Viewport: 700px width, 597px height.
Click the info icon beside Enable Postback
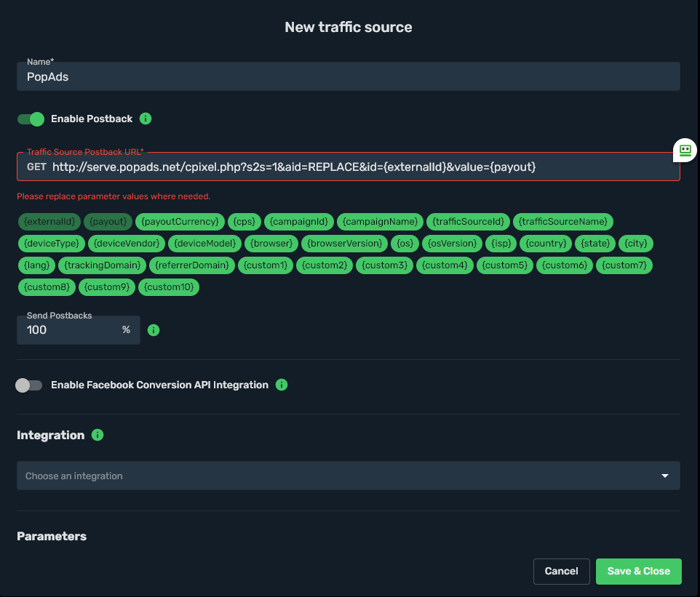(x=146, y=119)
